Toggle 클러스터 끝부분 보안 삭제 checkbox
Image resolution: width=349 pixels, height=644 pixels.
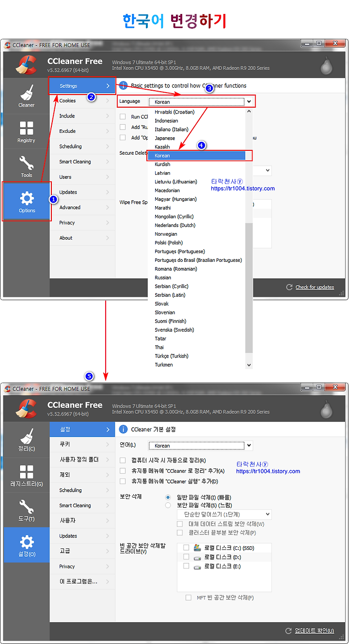click(180, 532)
